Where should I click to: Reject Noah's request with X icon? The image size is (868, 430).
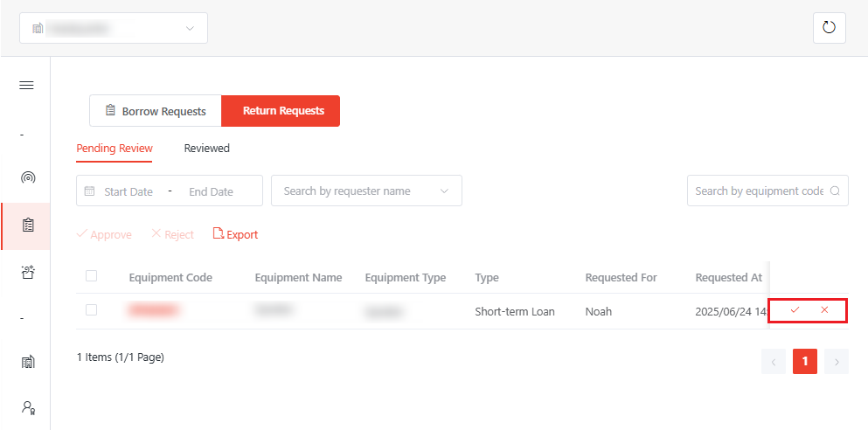(824, 310)
